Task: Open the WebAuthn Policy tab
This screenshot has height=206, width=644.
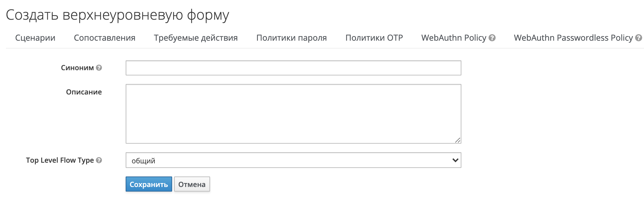Action: pyautogui.click(x=454, y=38)
